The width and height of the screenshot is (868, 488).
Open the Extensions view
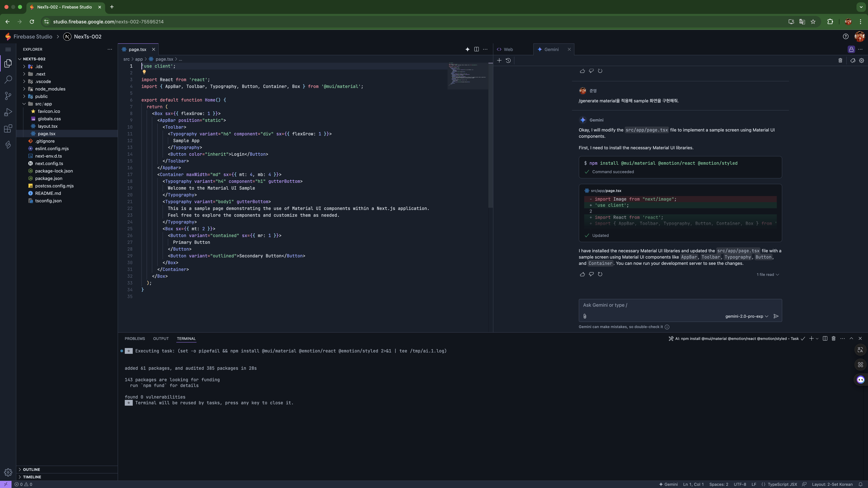pos(8,128)
